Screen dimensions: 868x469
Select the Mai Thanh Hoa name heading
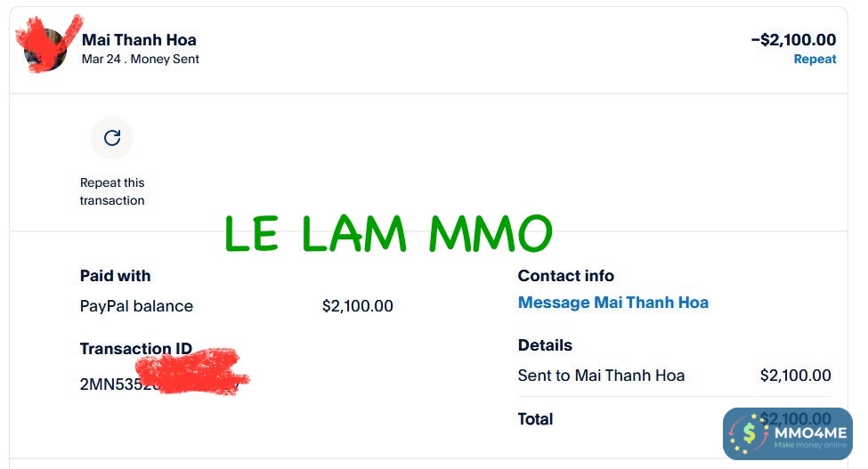pos(139,40)
